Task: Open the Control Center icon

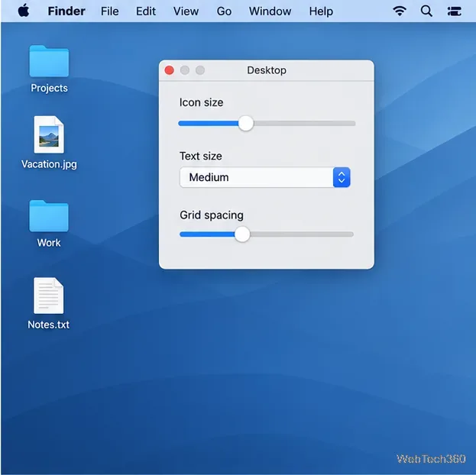Action: point(454,11)
